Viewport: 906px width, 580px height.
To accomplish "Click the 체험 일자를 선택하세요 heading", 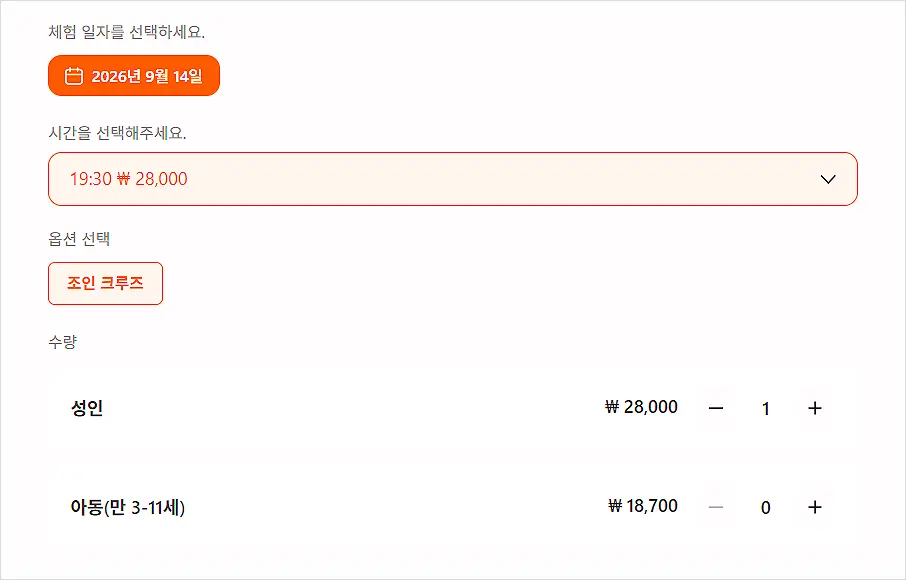I will point(127,32).
